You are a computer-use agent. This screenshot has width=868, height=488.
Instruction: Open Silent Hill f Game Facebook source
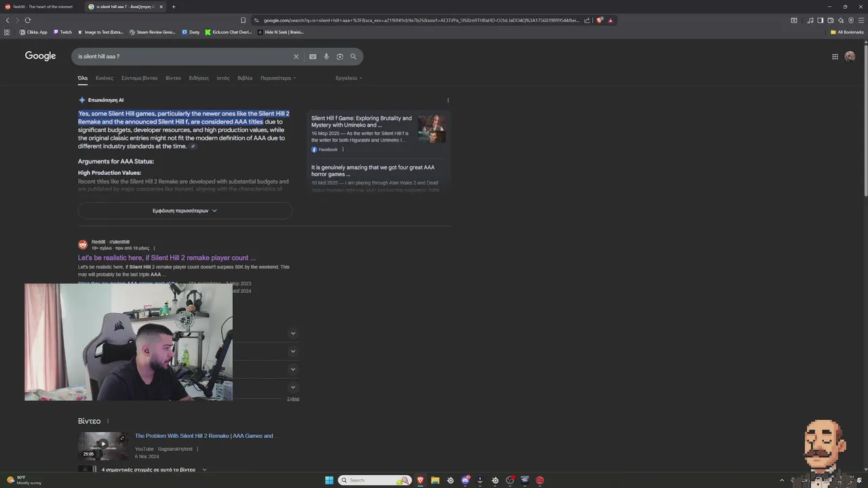point(361,121)
